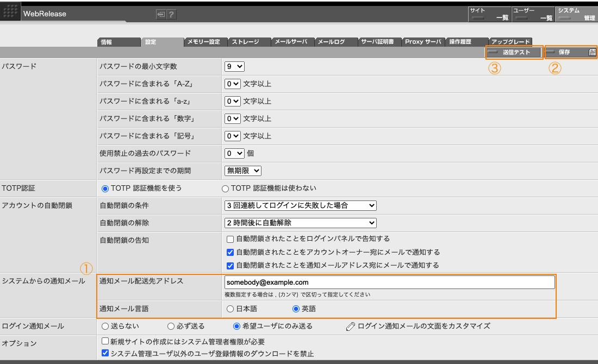Click the 通知メール配送先アドレス input field

coord(390,282)
